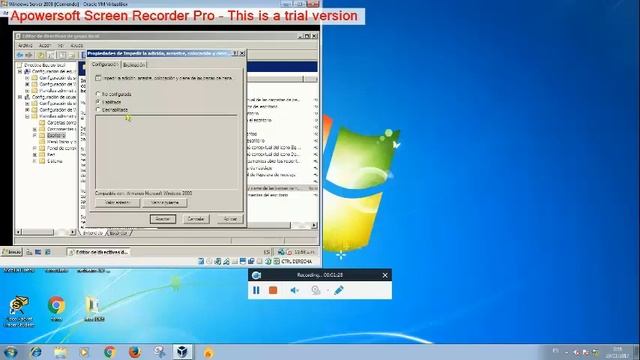Expand the Sistema folder node
Viewport: 640px width, 360px height.
click(35, 161)
